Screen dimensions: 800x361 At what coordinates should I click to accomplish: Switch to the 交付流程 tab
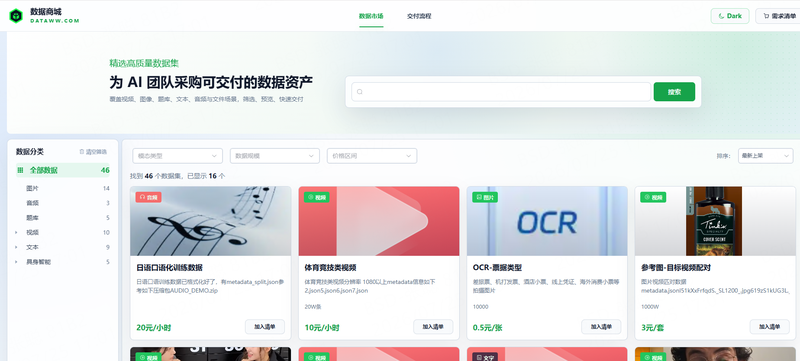419,16
